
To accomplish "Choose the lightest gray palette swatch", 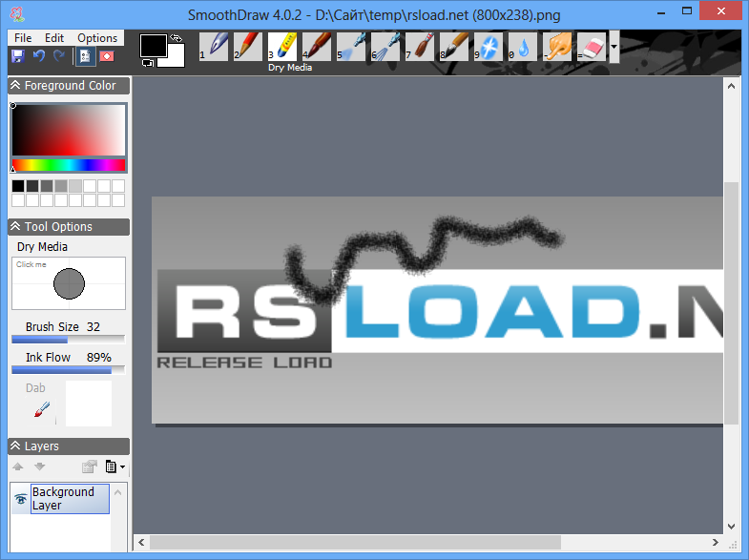I will tap(75, 186).
